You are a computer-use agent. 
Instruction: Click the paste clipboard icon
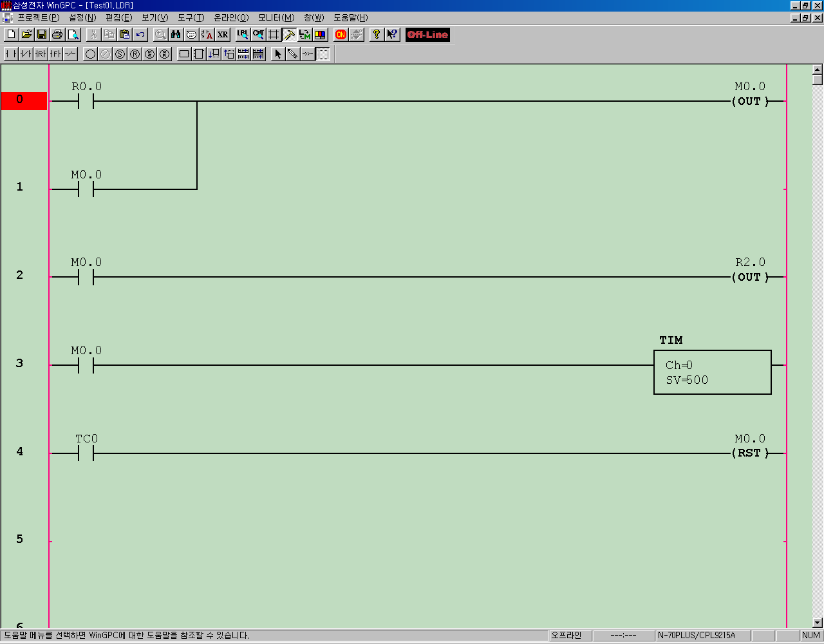pyautogui.click(x=125, y=35)
